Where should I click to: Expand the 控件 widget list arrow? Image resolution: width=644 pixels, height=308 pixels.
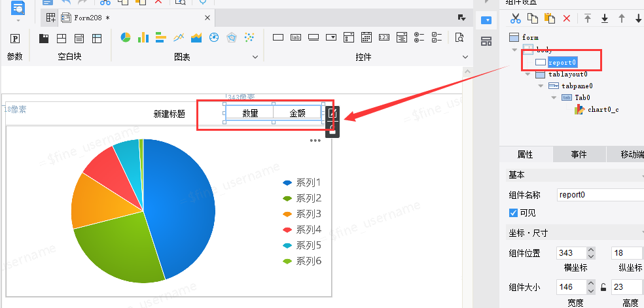tap(465, 57)
